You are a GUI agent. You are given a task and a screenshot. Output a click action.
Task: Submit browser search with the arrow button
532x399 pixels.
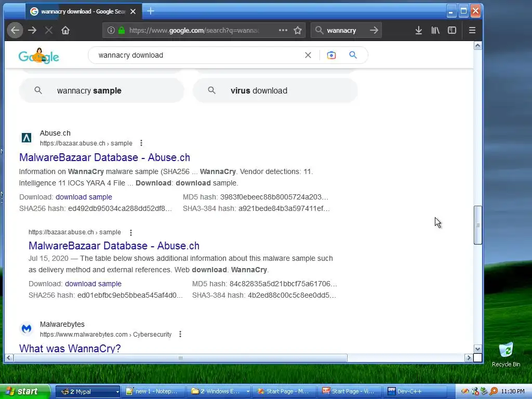click(374, 30)
